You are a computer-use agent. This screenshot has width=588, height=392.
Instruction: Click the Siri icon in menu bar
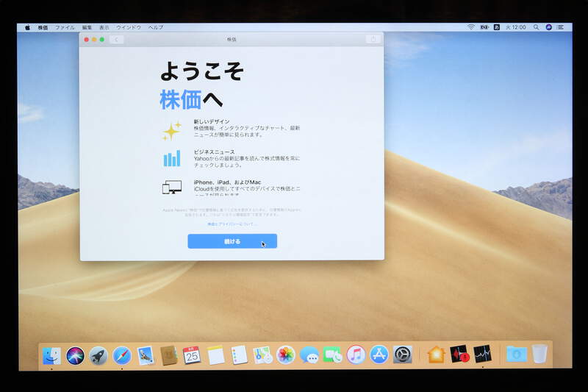coord(548,27)
